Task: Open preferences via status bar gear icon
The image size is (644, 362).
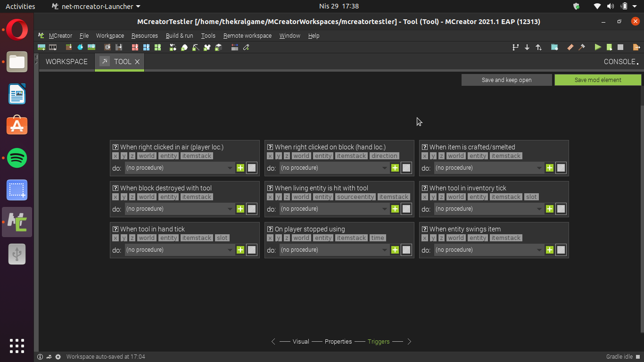Action: (58, 357)
